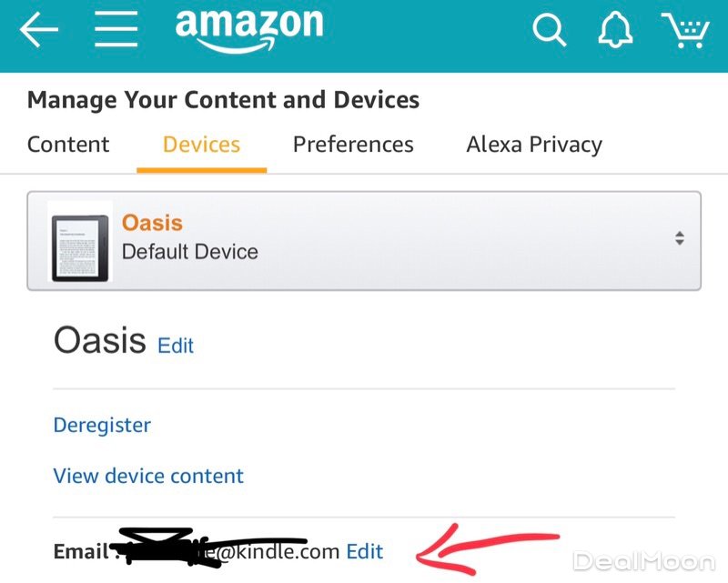This screenshot has width=728, height=583.
Task: Click Edit beside the kindle.com email
Action: click(365, 551)
